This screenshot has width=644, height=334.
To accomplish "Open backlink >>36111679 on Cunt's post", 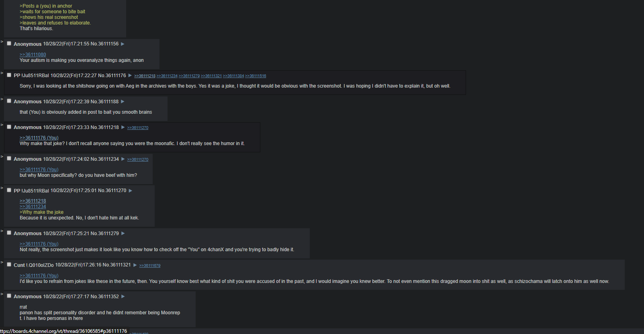I will coord(150,266).
